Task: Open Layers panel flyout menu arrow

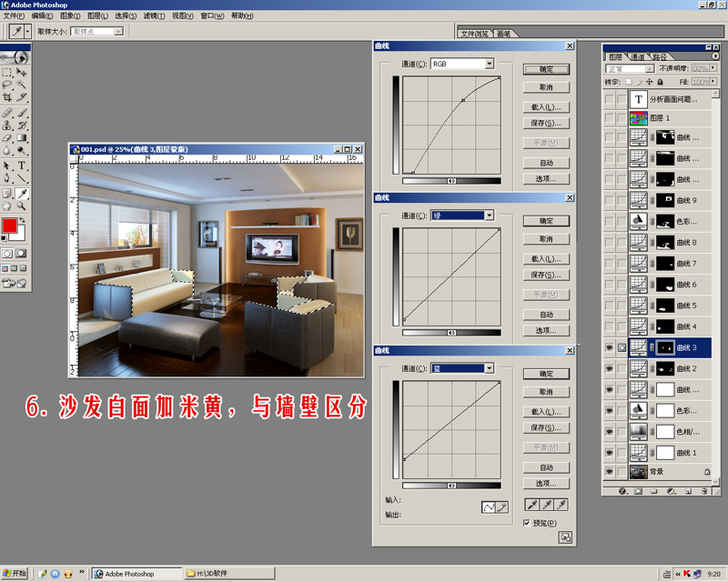Action: [715, 55]
